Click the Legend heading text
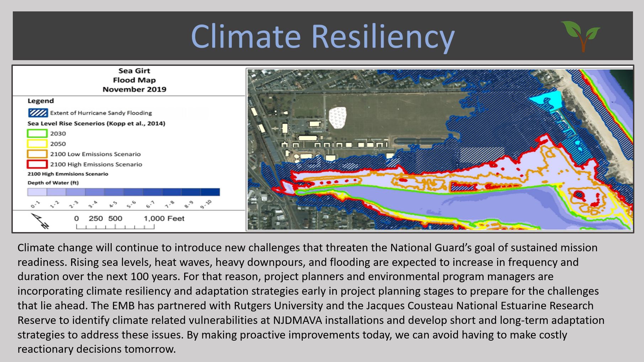Screen dimensions: 644x362 (41, 101)
